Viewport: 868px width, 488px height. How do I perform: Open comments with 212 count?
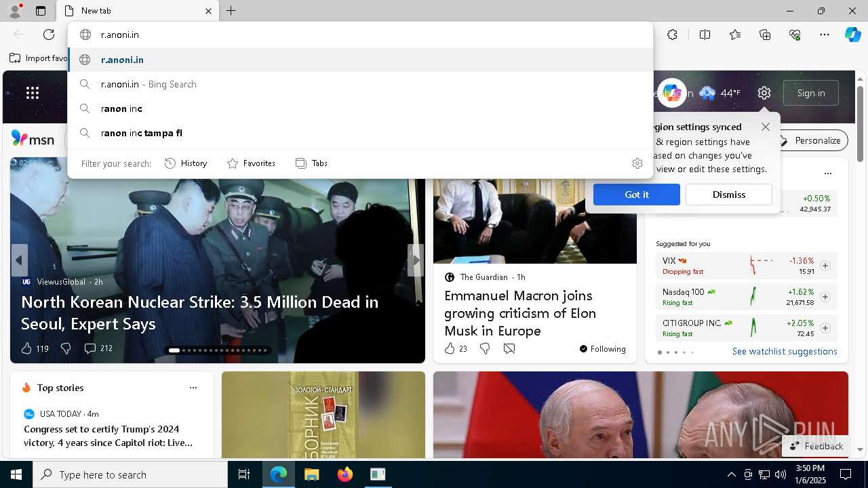coord(98,348)
